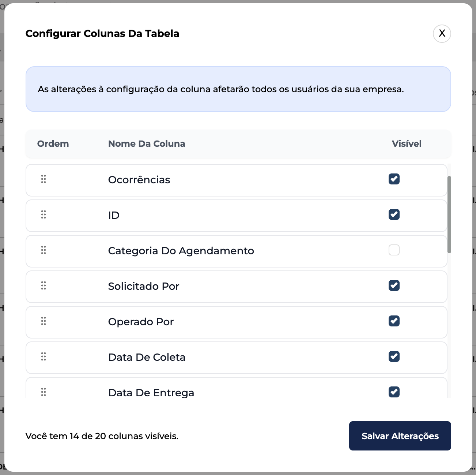Toggle Operado Por column visibility
Image resolution: width=476 pixels, height=475 pixels.
pyautogui.click(x=394, y=321)
